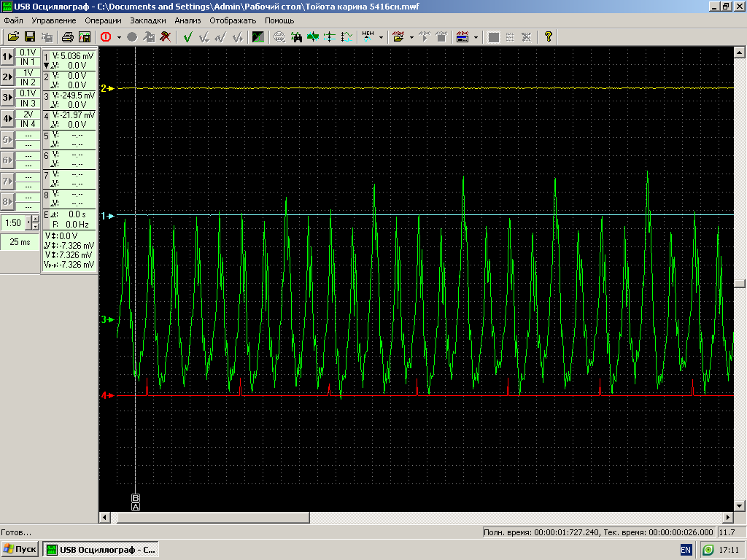The image size is (747, 560).
Task: Open the dropdown next to MEM icon
Action: click(x=381, y=36)
